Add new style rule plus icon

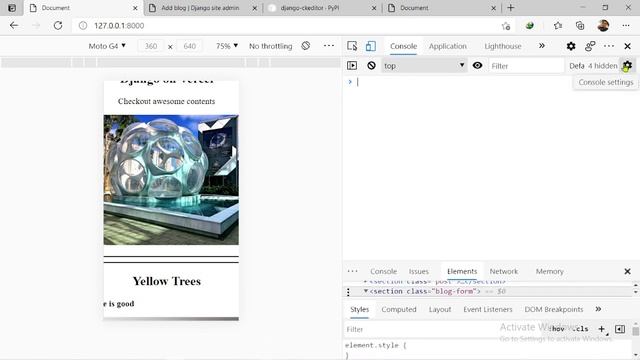(x=602, y=329)
